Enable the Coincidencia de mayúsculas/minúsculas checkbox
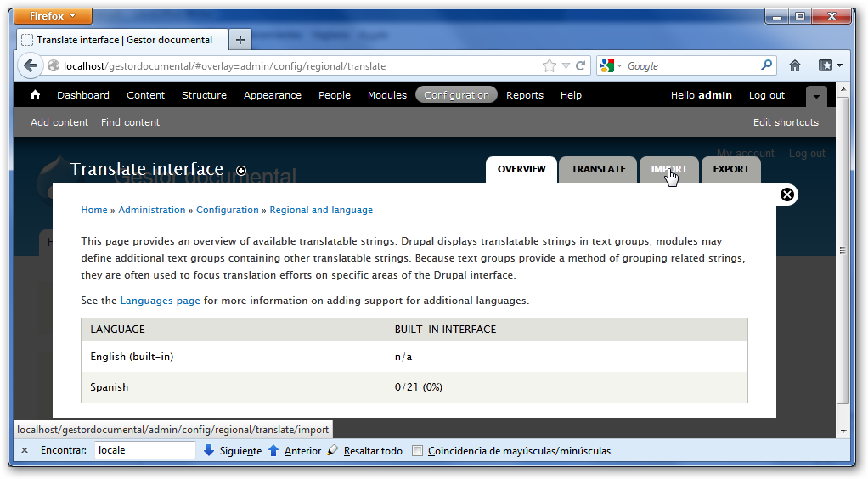The width and height of the screenshot is (868, 479). [417, 451]
